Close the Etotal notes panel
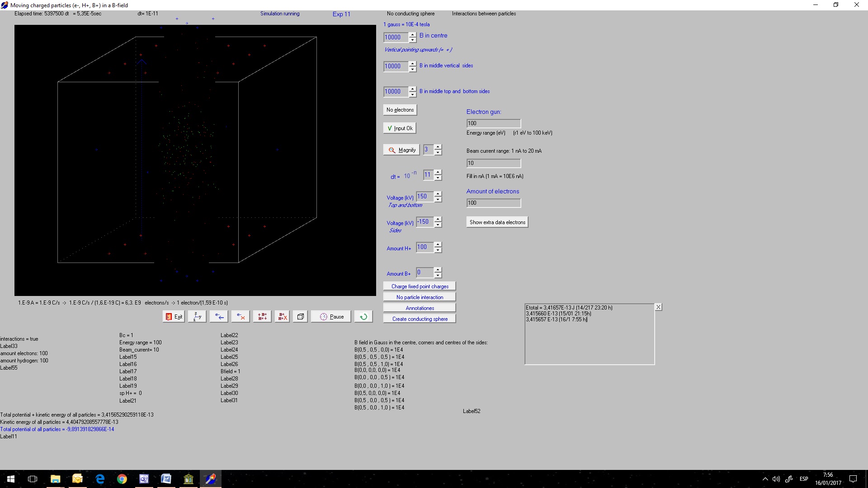Screen dimensions: 868x488 [658, 307]
